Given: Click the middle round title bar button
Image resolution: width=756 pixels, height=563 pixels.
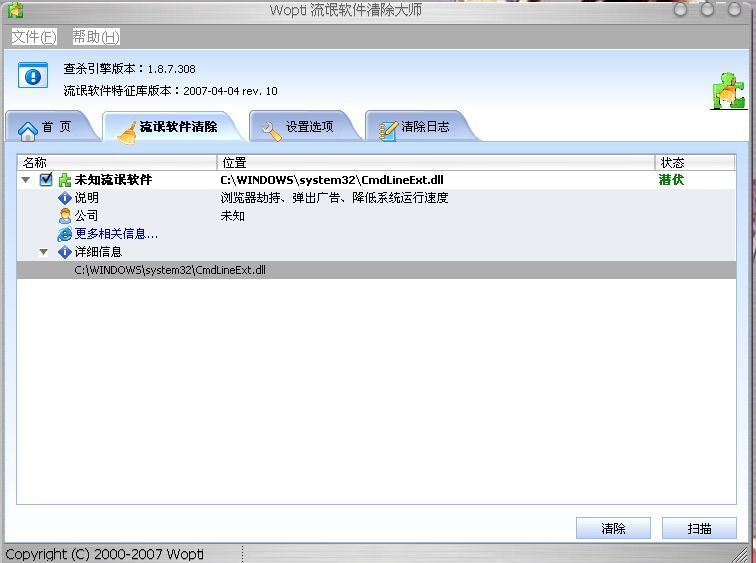Looking at the screenshot, I should point(707,9).
